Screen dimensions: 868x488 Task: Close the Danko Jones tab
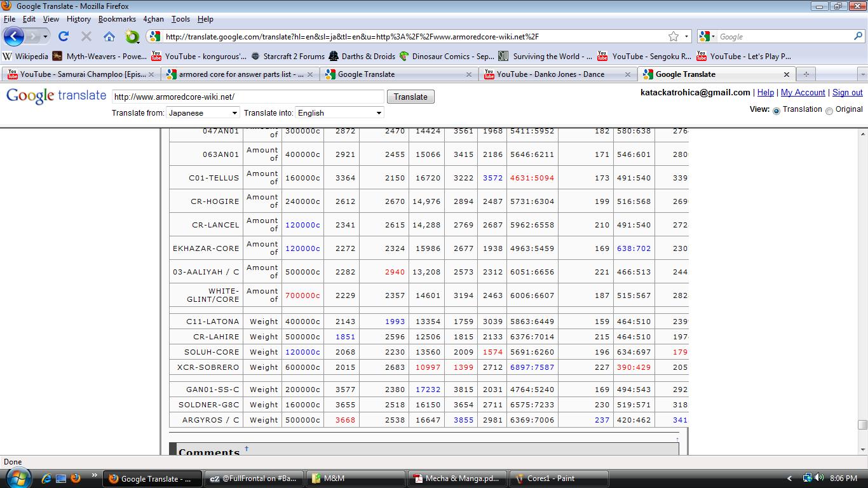tap(627, 74)
